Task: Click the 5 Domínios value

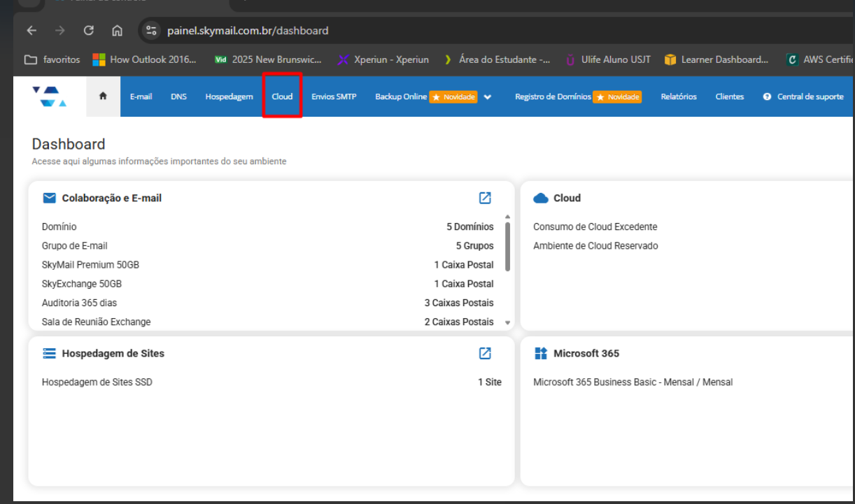Action: pos(470,226)
